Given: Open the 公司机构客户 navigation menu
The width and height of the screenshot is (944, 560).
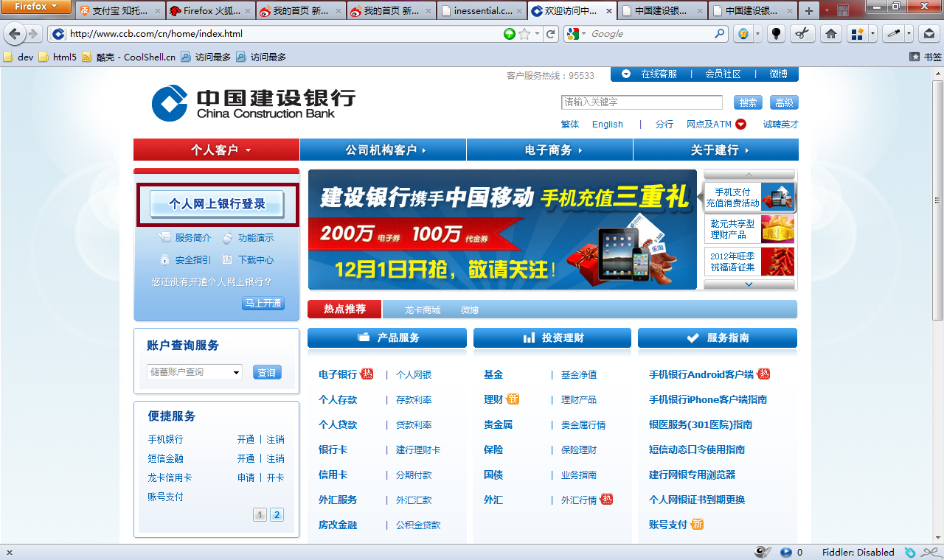Looking at the screenshot, I should pyautogui.click(x=383, y=150).
